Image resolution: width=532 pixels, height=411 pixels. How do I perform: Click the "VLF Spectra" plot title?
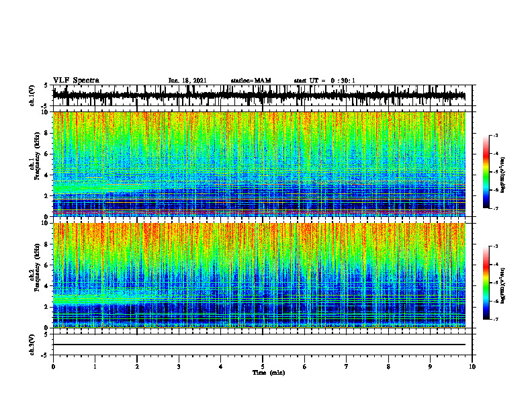[76, 81]
